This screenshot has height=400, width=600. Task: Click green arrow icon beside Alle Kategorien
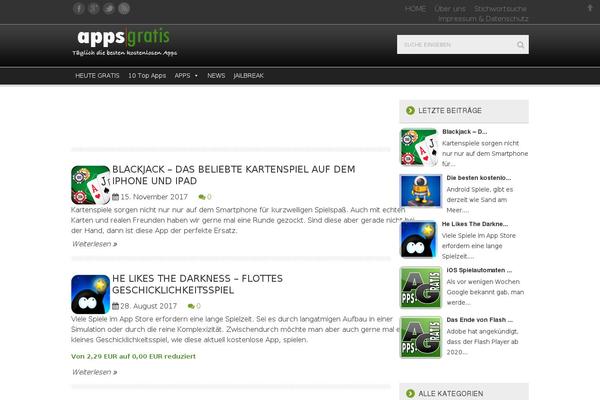(410, 393)
